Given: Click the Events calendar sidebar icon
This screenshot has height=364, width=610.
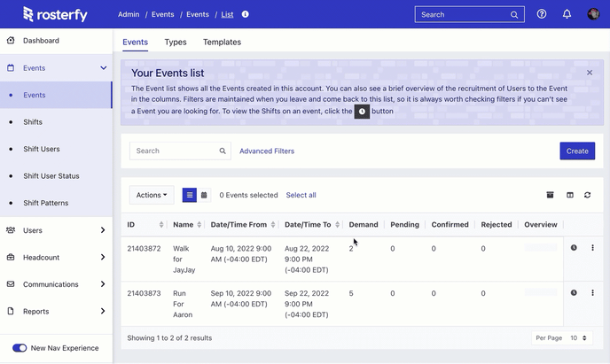Looking at the screenshot, I should point(11,67).
